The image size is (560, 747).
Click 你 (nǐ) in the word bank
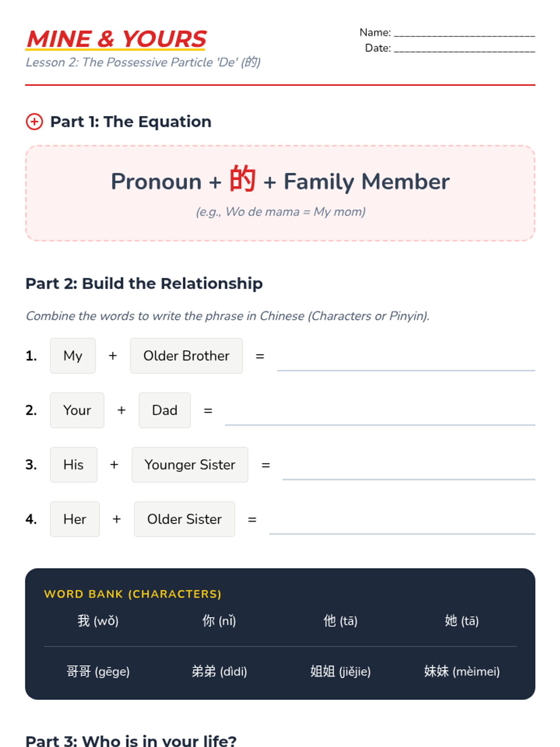[x=219, y=620]
